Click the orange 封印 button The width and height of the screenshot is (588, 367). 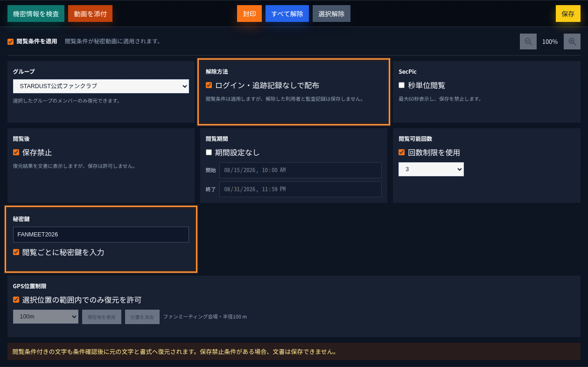coord(249,14)
